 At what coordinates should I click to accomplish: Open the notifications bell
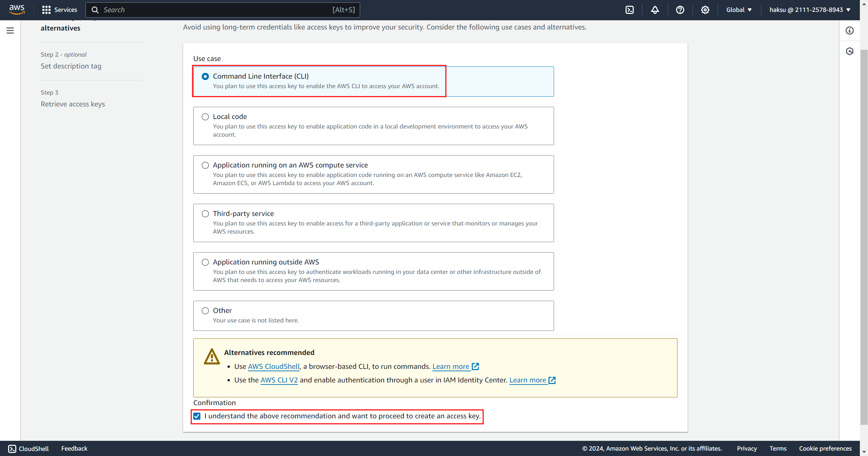click(x=655, y=10)
